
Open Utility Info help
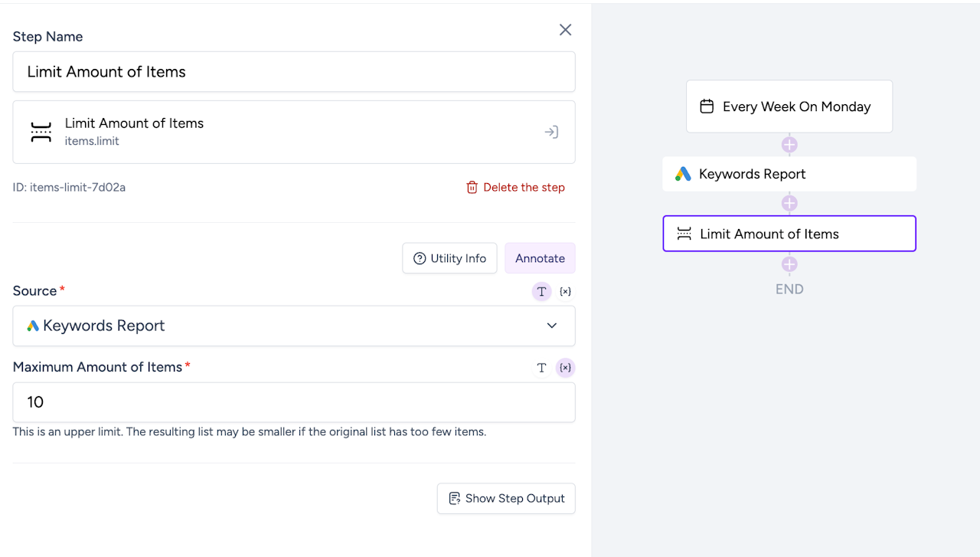449,258
